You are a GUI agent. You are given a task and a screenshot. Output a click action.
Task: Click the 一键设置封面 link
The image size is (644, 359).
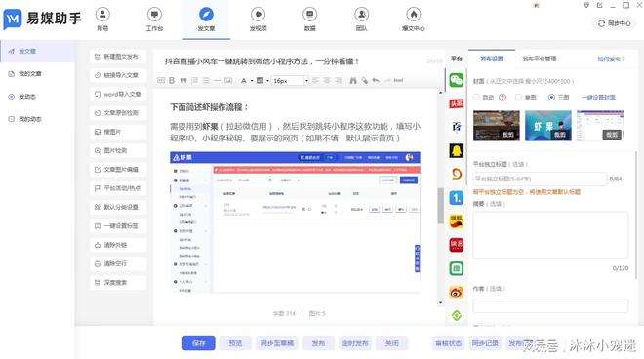pyautogui.click(x=598, y=98)
